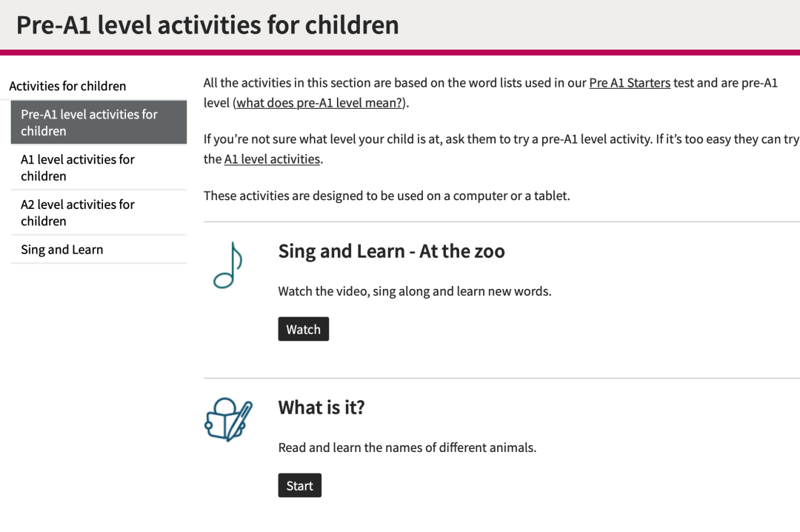The width and height of the screenshot is (800, 532).
Task: Select Pre-A1 level activities sidebar item
Action: click(x=99, y=122)
